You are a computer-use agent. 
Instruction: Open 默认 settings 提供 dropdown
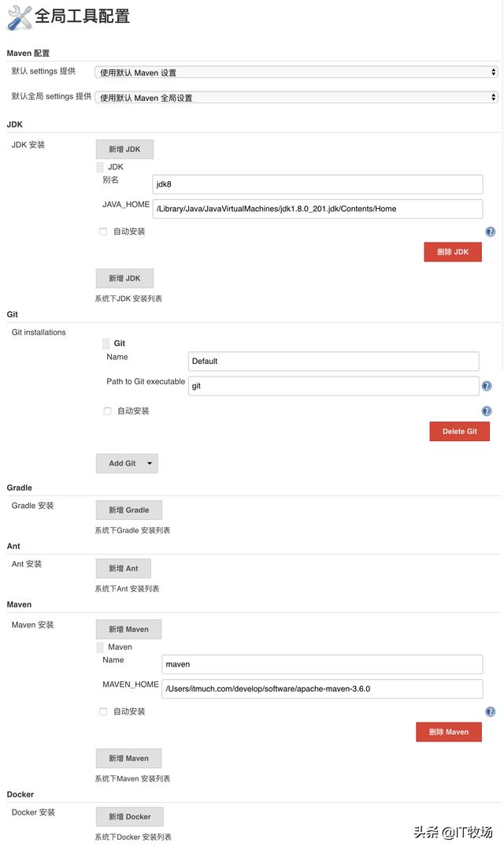296,72
